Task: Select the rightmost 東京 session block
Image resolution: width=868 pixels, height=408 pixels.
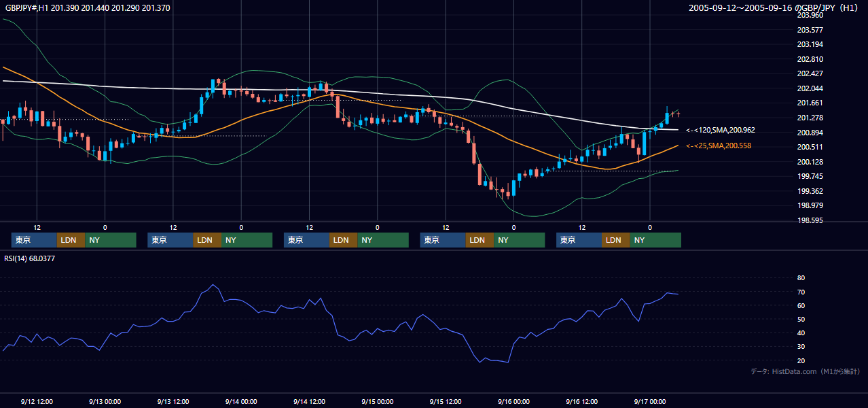Action: [579, 240]
